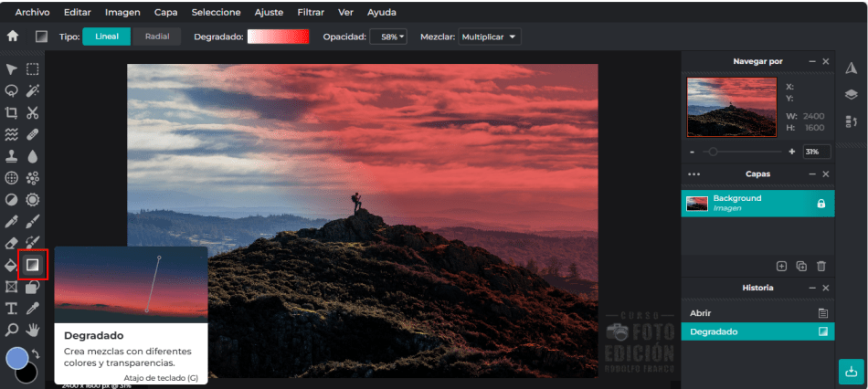
Task: Delete layer using the trash icon
Action: pyautogui.click(x=820, y=266)
